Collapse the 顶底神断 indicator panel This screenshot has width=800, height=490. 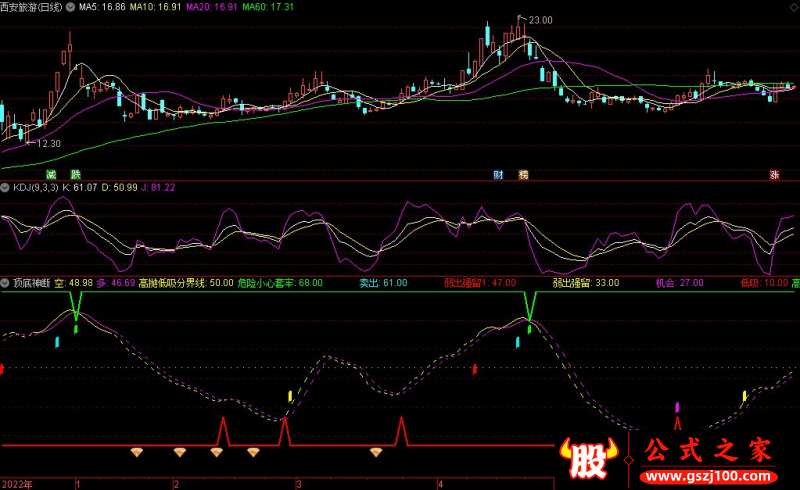click(x=5, y=283)
